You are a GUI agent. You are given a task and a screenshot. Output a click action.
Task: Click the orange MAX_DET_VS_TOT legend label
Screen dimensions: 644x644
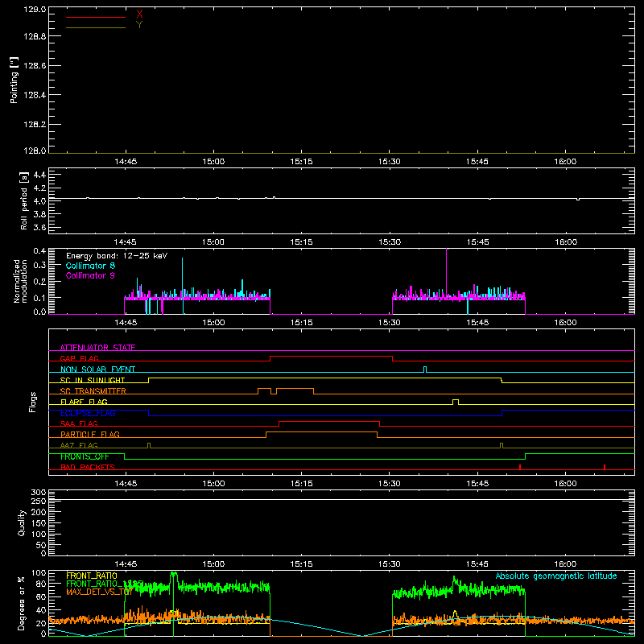click(x=99, y=592)
